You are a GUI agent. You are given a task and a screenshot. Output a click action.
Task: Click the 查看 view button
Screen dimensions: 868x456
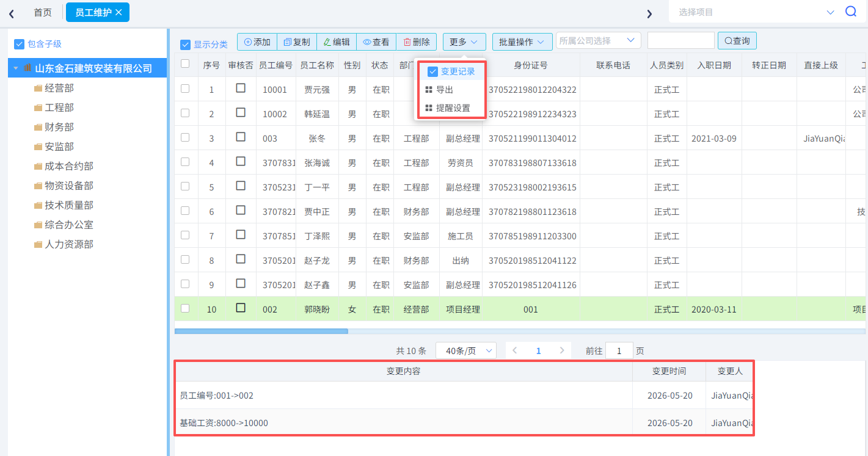tap(376, 42)
